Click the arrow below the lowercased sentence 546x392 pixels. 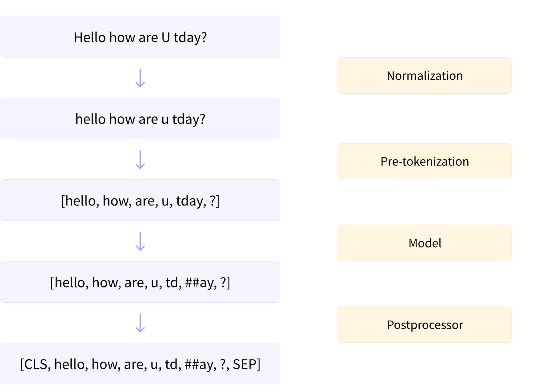click(140, 160)
